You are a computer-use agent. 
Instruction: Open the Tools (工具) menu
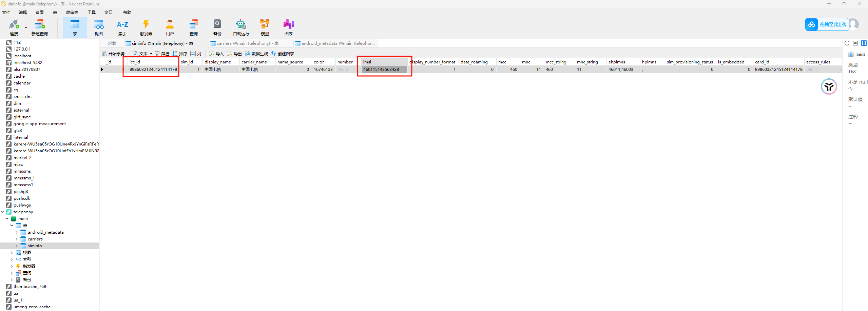tap(92, 13)
